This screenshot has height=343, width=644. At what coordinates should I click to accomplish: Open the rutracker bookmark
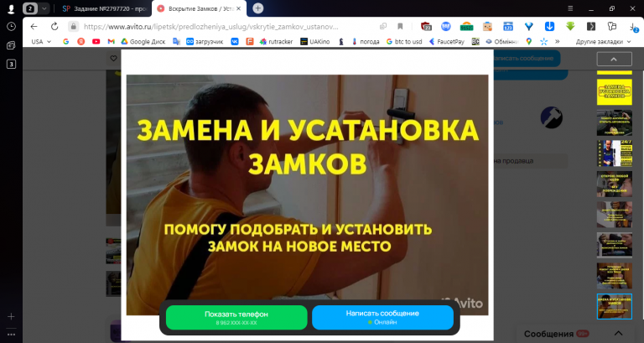point(276,41)
